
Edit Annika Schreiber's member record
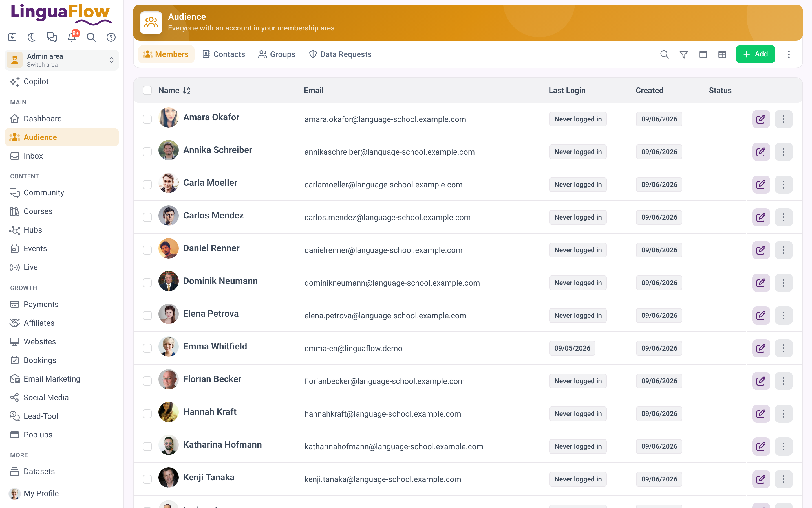point(761,152)
